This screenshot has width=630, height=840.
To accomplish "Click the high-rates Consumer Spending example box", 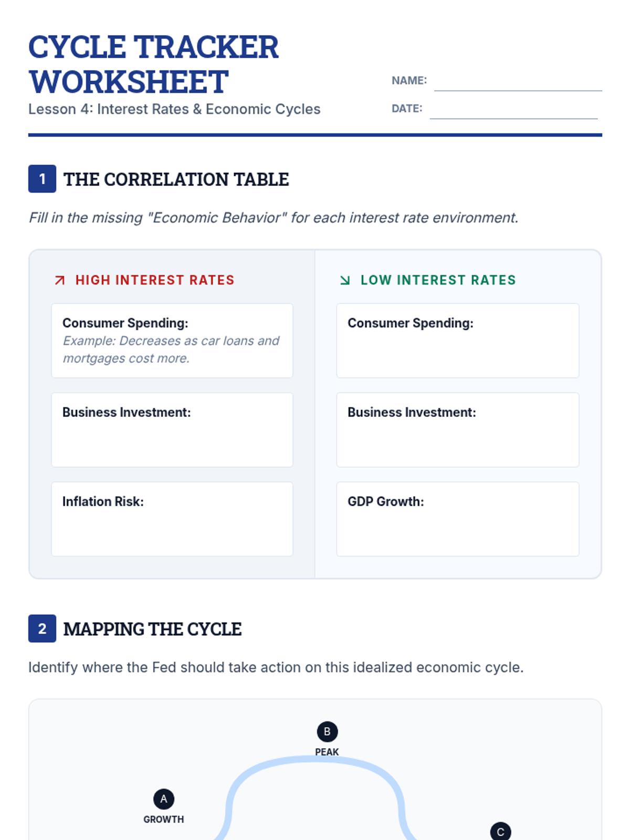I will (172, 341).
